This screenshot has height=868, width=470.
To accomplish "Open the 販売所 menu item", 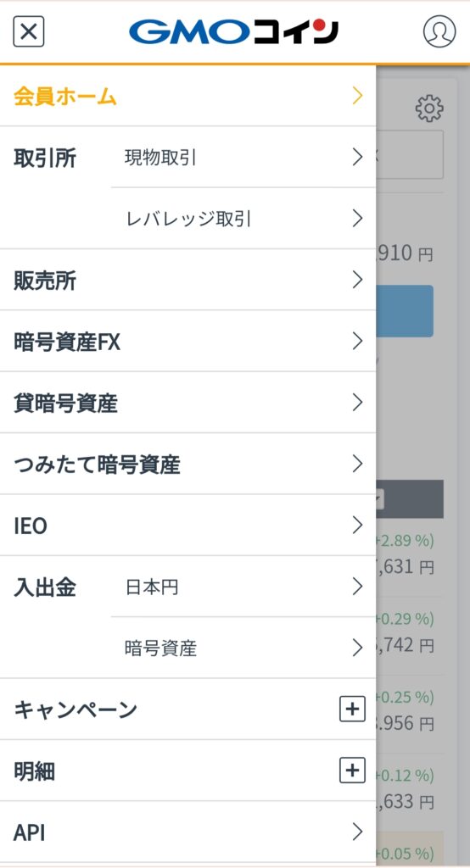I will click(187, 280).
